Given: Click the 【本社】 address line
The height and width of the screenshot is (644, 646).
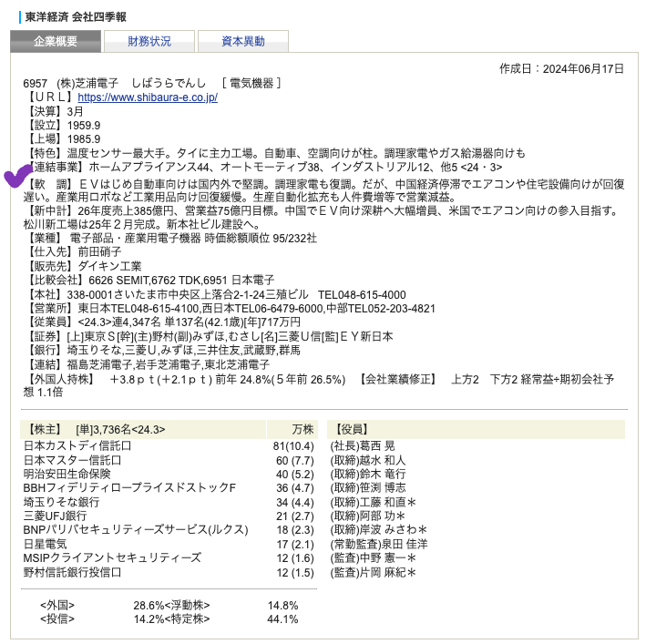Looking at the screenshot, I should pyautogui.click(x=215, y=295).
